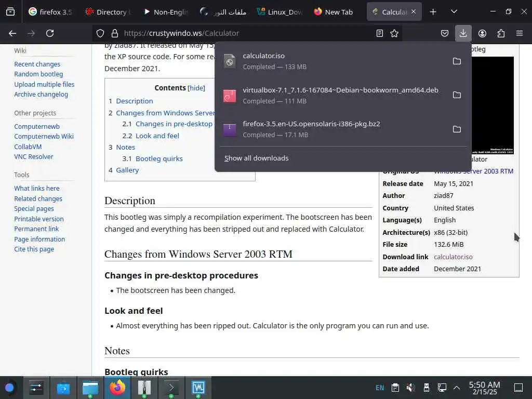Hide the Contents table with [hide] toggle
This screenshot has width=532, height=399.
coord(196,88)
